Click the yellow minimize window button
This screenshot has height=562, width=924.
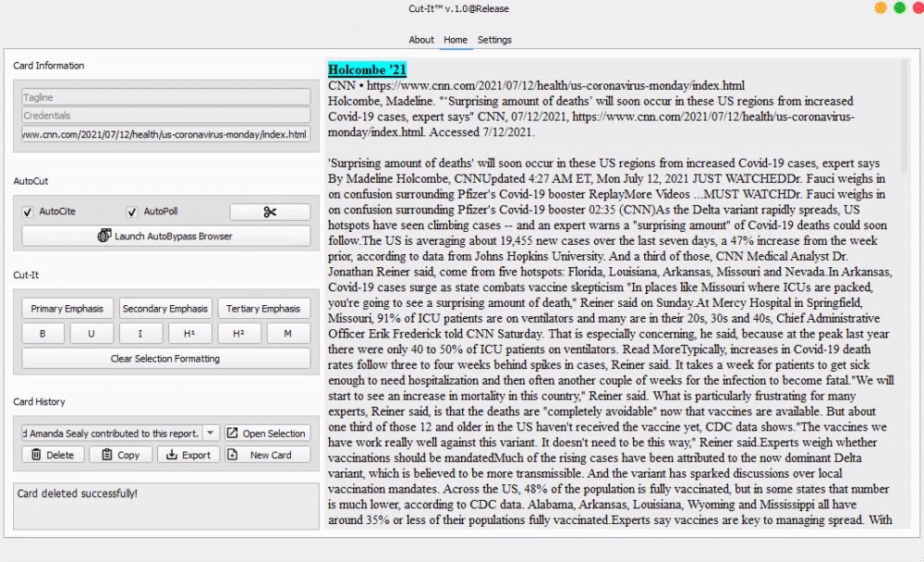pyautogui.click(x=881, y=8)
